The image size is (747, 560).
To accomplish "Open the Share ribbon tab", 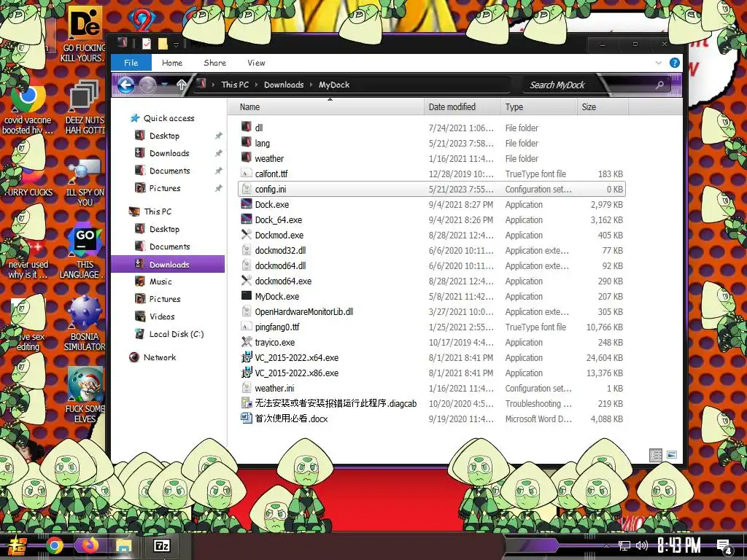I will [215, 63].
